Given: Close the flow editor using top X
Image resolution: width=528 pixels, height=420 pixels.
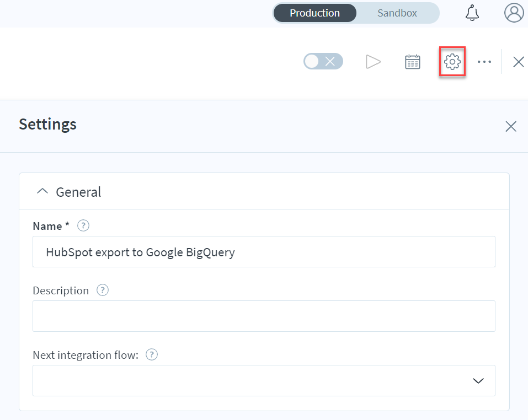Looking at the screenshot, I should pos(518,62).
